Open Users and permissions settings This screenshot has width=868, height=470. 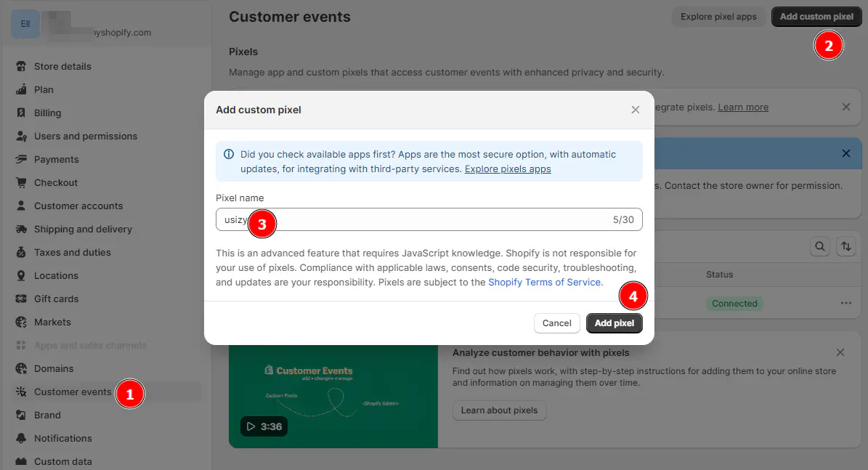[x=85, y=136]
